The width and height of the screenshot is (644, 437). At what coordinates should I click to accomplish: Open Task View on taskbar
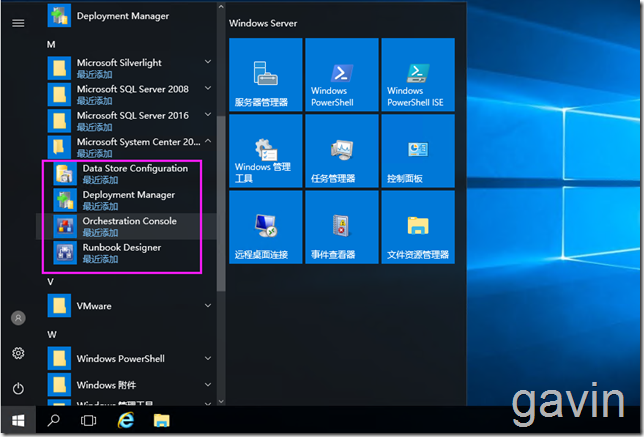[x=88, y=420]
